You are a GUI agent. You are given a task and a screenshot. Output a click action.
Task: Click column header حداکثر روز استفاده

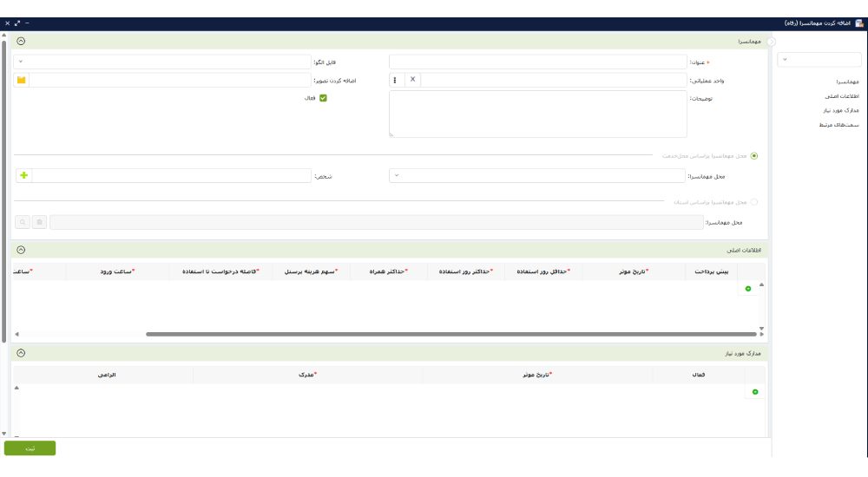465,271
